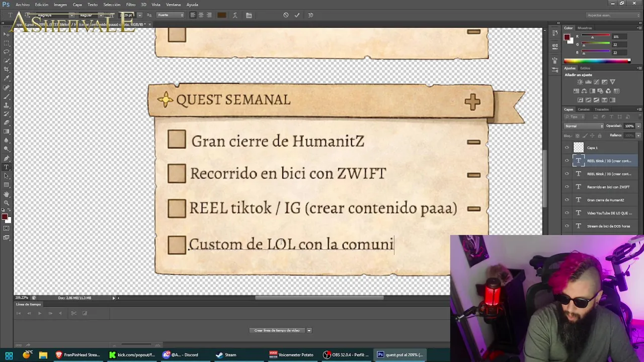Open the Archivo menu
Viewport: 644px width, 362px height.
(23, 5)
